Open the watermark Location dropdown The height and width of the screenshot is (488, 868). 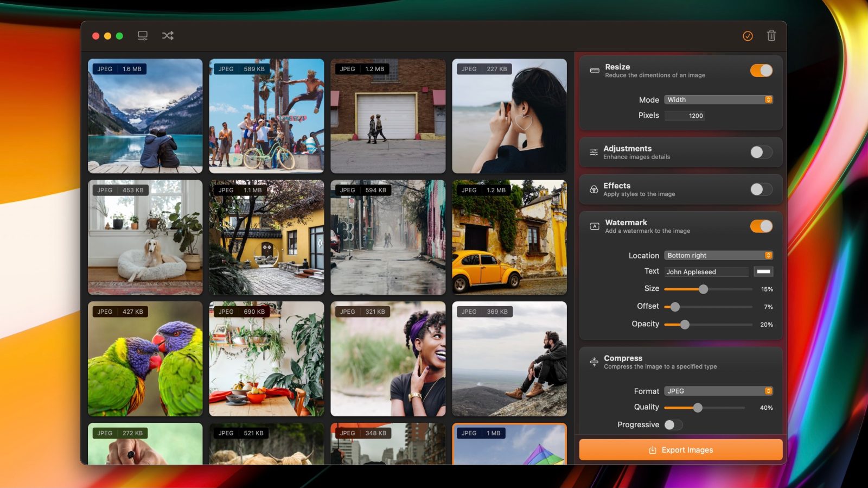[x=718, y=256]
